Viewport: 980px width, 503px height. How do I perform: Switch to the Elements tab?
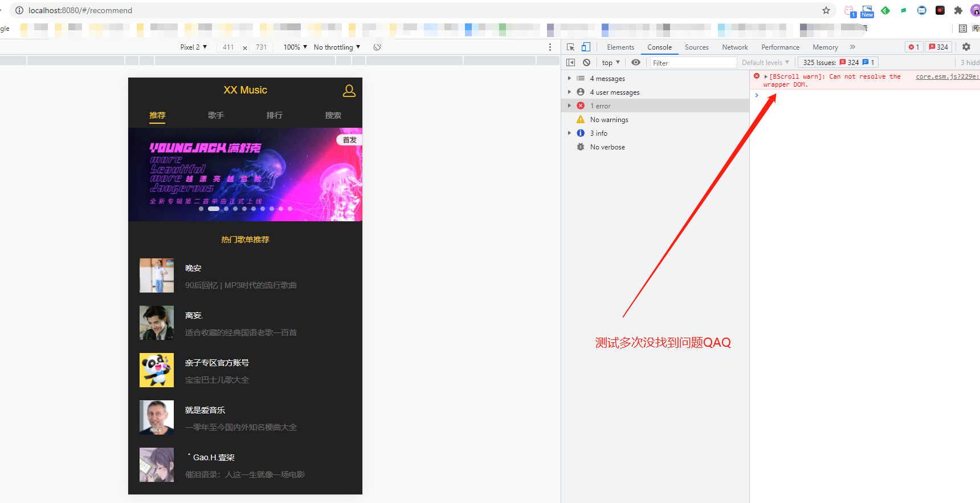pyautogui.click(x=620, y=47)
